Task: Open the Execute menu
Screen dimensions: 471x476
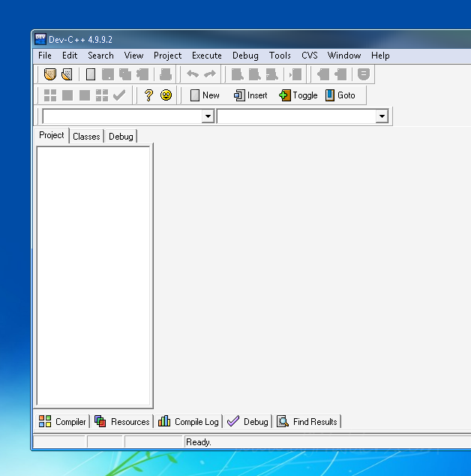Action: point(206,56)
